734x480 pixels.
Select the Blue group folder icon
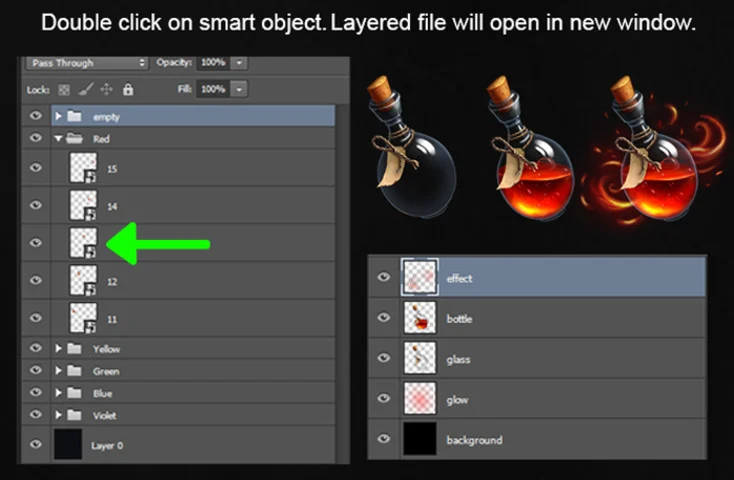(x=74, y=392)
